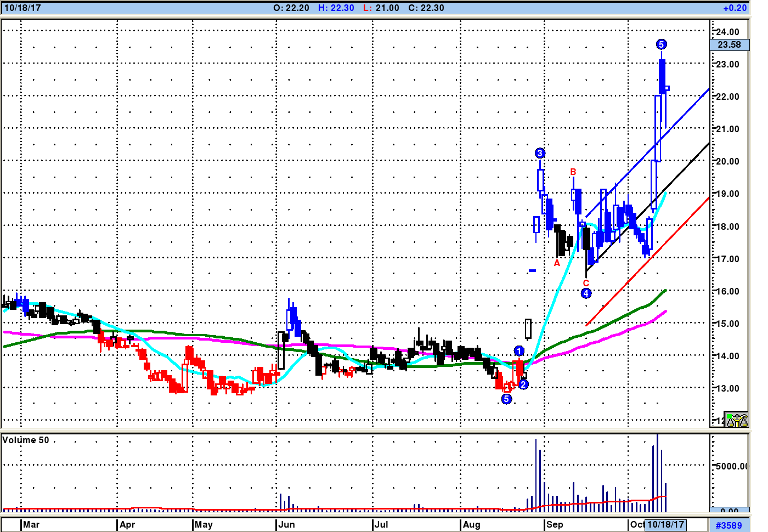
Task: Select the wave 5 marker at the chart top
Action: [661, 44]
